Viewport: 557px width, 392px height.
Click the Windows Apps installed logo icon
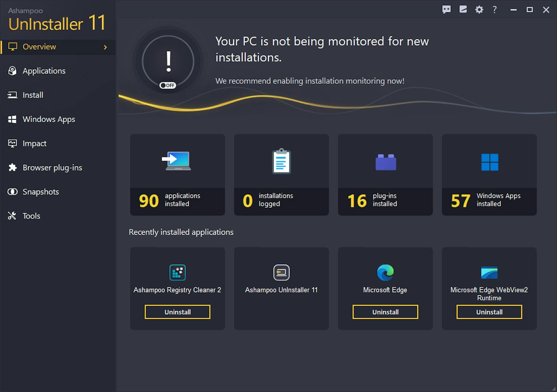pos(490,162)
